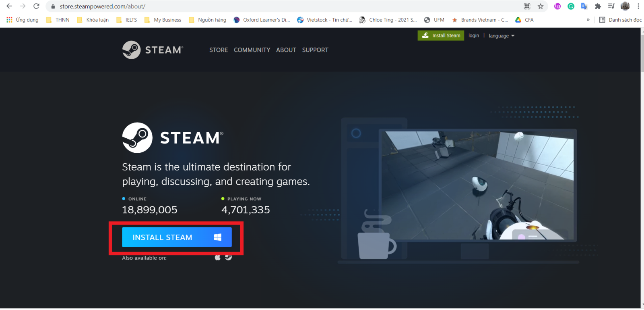This screenshot has height=310, width=644.
Task: Open the tab search grid icon
Action: pos(527,6)
